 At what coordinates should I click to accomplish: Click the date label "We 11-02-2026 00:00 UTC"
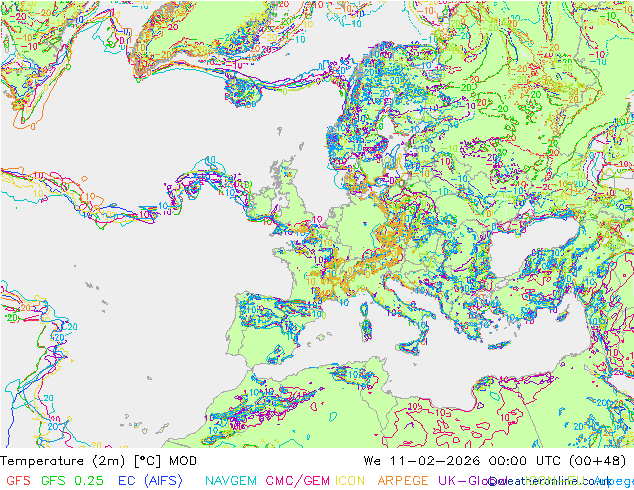point(465,461)
